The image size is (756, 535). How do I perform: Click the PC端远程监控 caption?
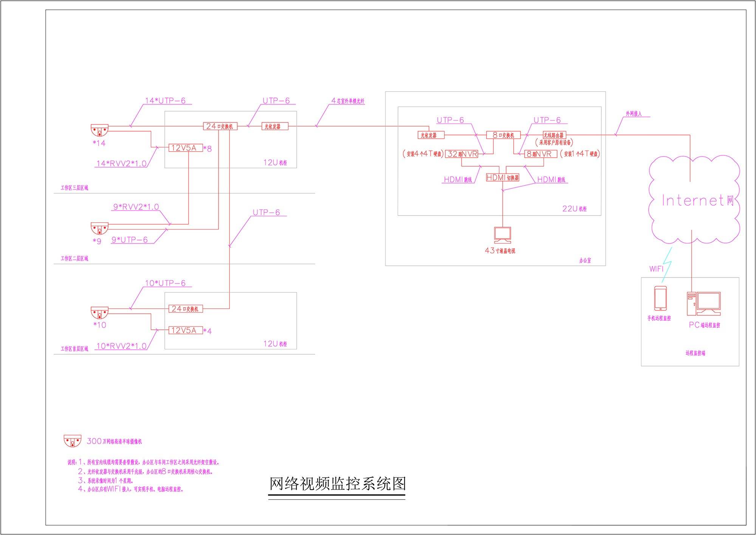(x=705, y=325)
